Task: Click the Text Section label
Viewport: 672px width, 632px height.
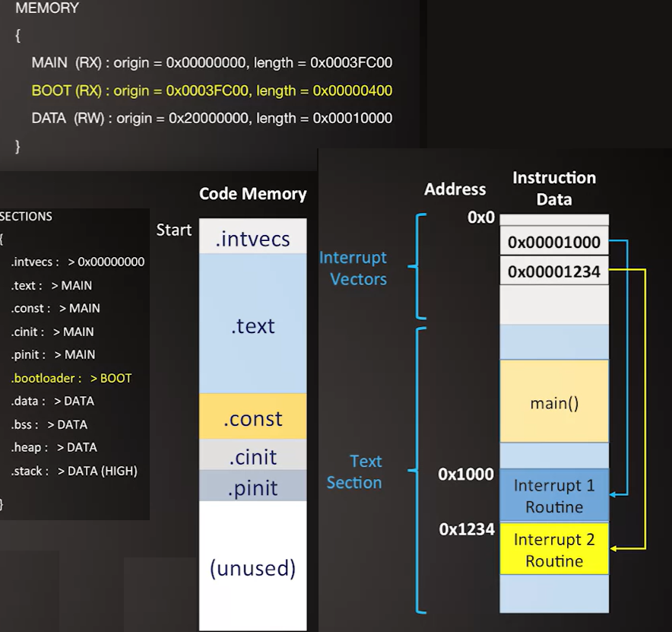Action: (354, 472)
